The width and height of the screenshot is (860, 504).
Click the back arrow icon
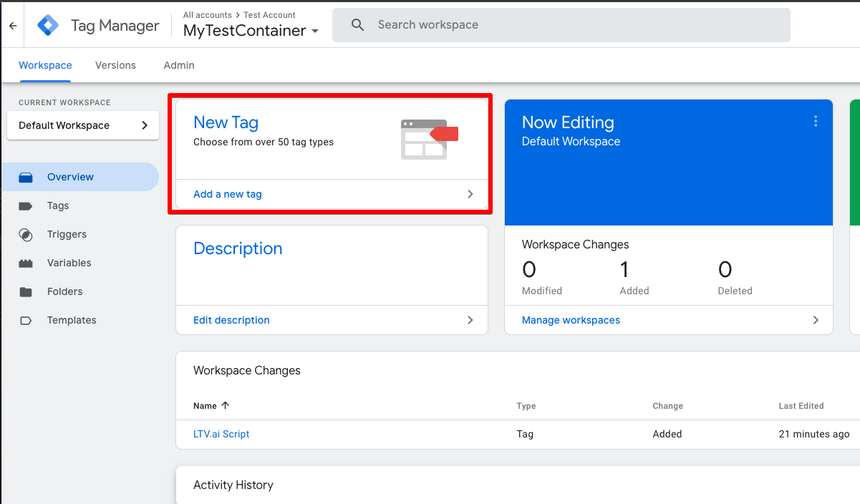[13, 26]
